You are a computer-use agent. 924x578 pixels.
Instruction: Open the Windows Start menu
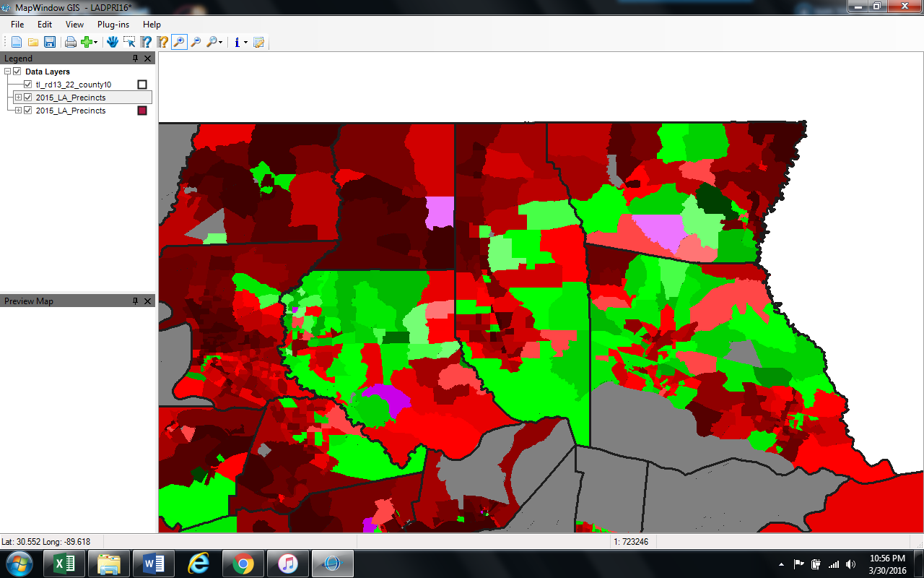[19, 564]
